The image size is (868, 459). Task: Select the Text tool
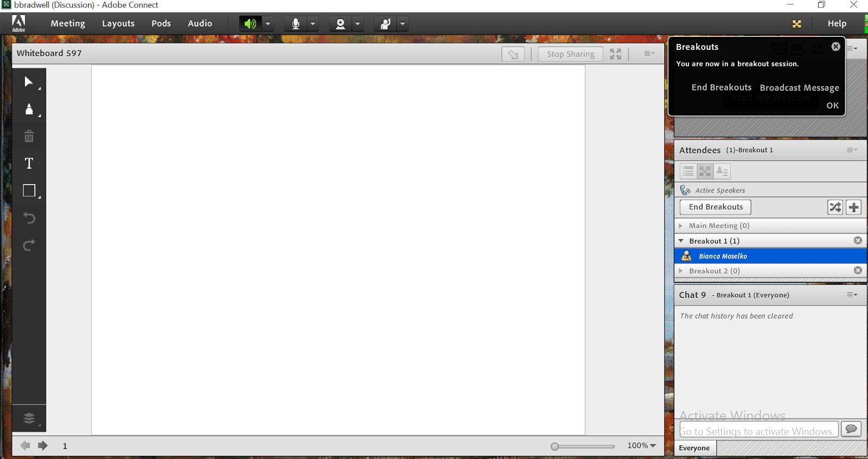[x=29, y=163]
